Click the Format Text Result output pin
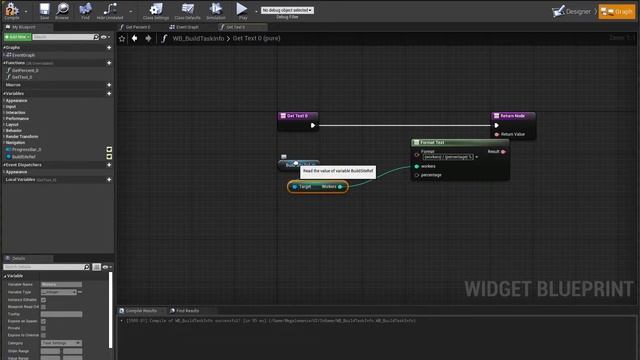Image resolution: width=640 pixels, height=360 pixels. (x=503, y=151)
